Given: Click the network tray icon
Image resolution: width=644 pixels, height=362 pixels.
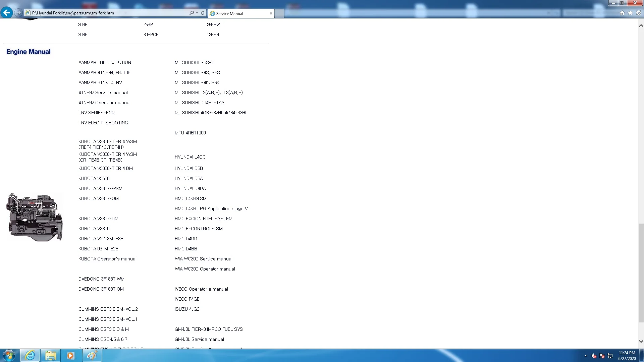Looking at the screenshot, I should 610,356.
